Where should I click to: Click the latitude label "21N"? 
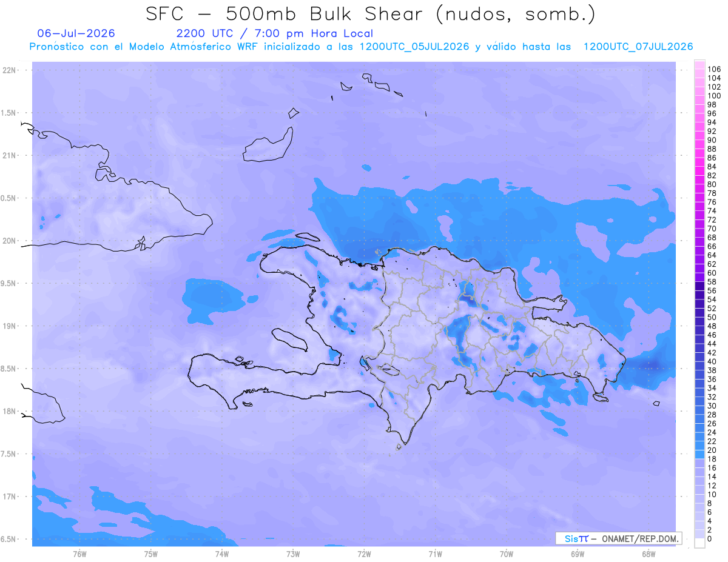tap(10, 156)
